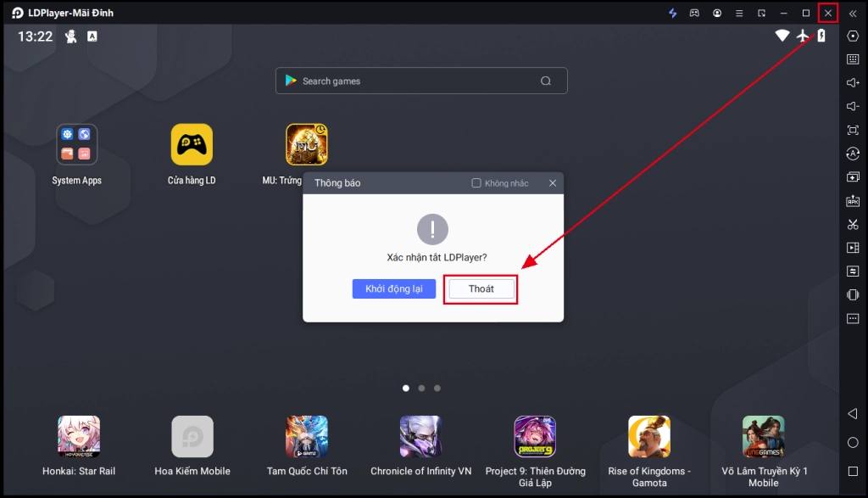Launch Tam Quốc Chí Tôn

click(x=307, y=437)
